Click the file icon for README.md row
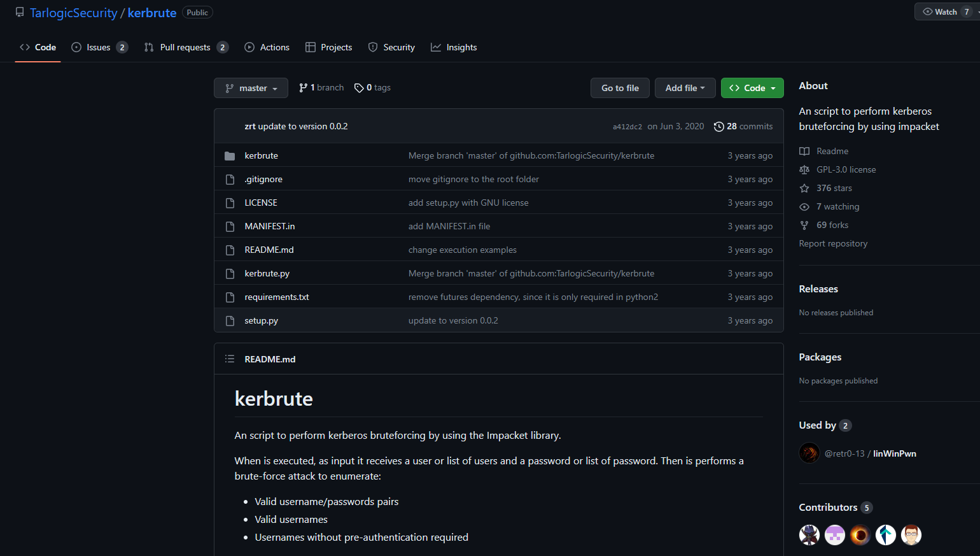The image size is (980, 556). click(230, 250)
